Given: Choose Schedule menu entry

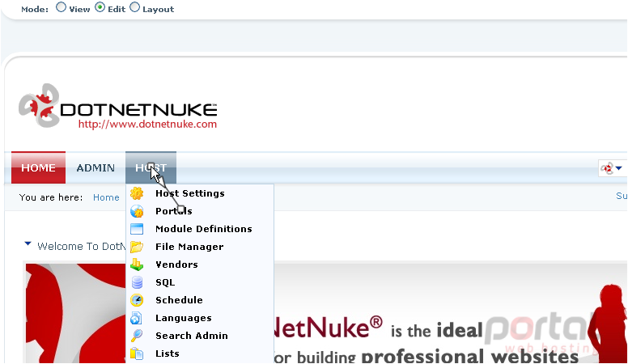Looking at the screenshot, I should [200, 300].
